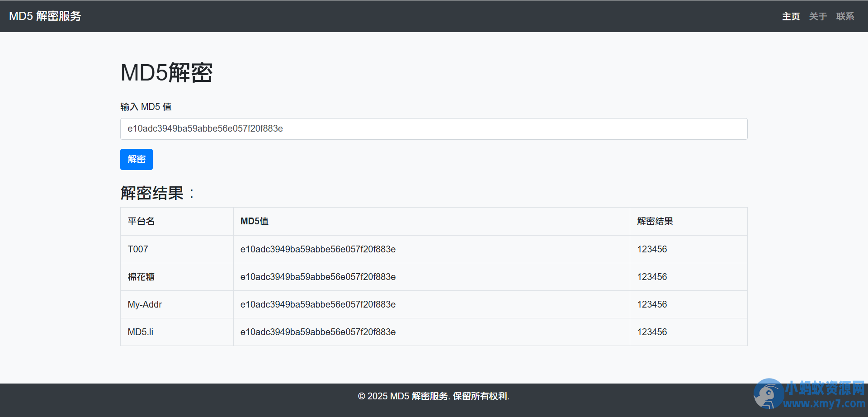Select the MD5.li platform row

(434, 332)
